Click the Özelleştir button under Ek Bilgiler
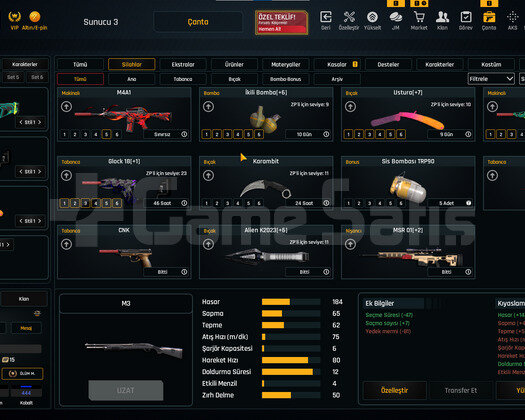The height and width of the screenshot is (420, 525). tap(394, 390)
